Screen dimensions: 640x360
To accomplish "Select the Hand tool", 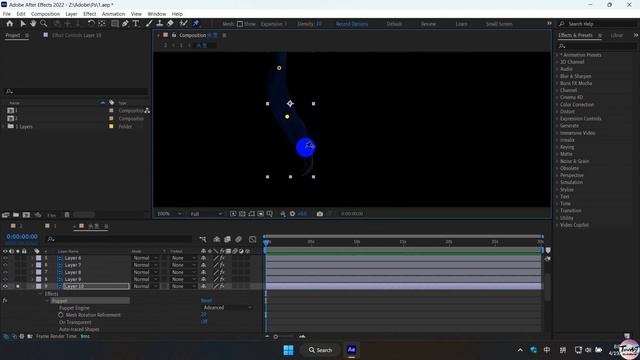I will pyautogui.click(x=33, y=24).
